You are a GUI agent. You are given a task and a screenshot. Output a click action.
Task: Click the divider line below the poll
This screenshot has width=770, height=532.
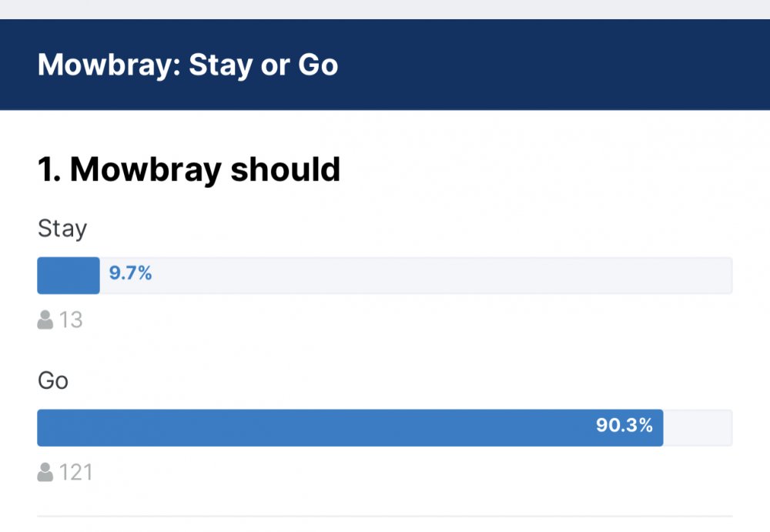pos(385,516)
